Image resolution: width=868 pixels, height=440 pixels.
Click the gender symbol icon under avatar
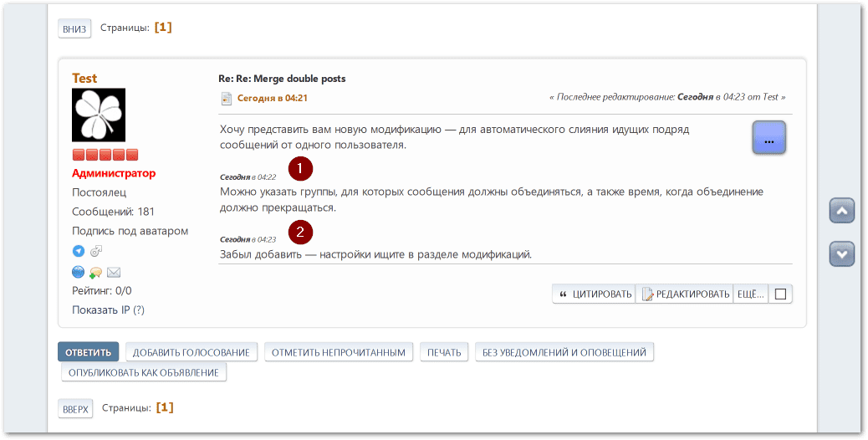pyautogui.click(x=96, y=251)
